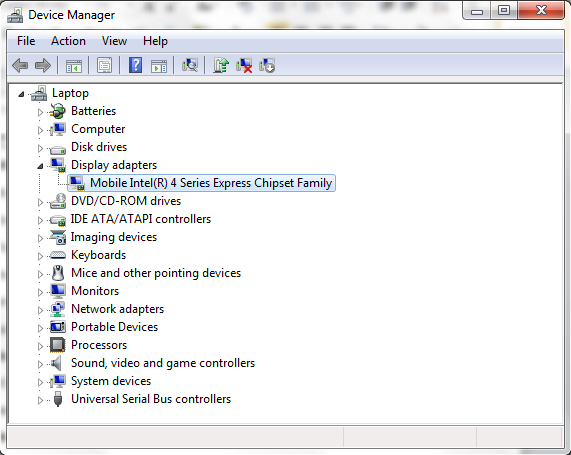Click the Uninstall device red X icon

[x=244, y=66]
